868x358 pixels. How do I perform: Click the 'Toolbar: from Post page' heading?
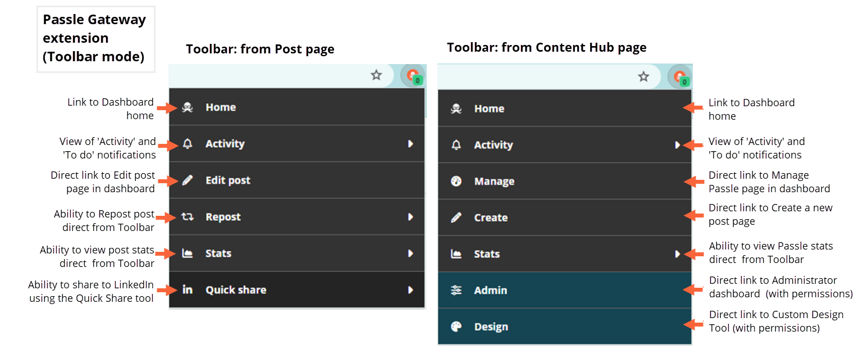coord(260,49)
